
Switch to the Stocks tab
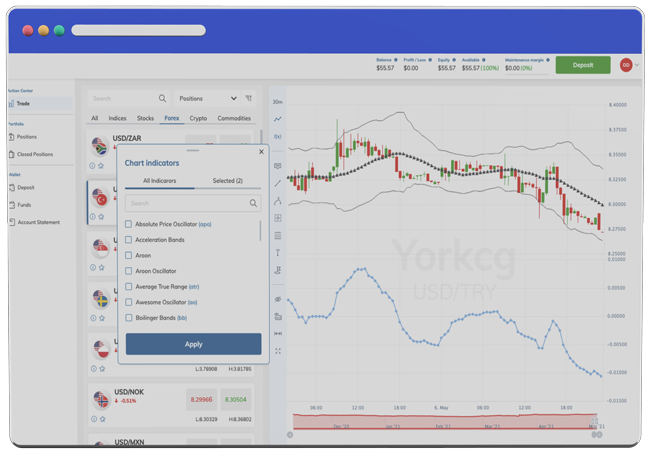pyautogui.click(x=145, y=118)
